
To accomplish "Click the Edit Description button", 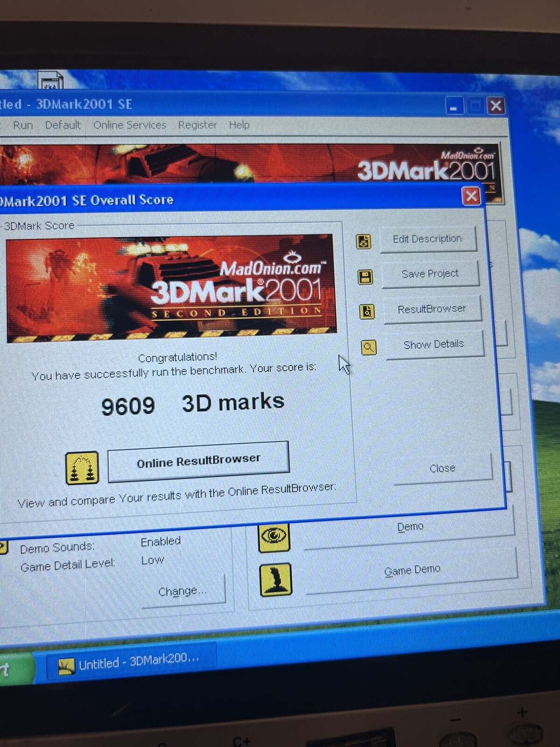I will click(x=428, y=239).
